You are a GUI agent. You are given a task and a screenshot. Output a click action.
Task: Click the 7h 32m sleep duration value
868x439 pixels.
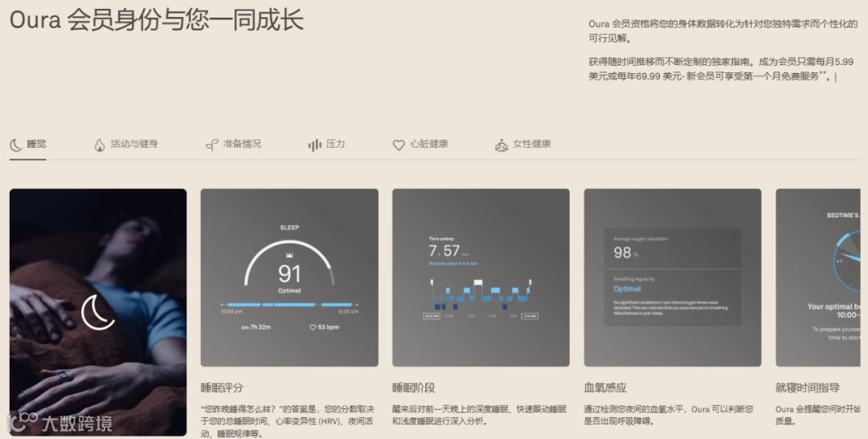tap(260, 327)
